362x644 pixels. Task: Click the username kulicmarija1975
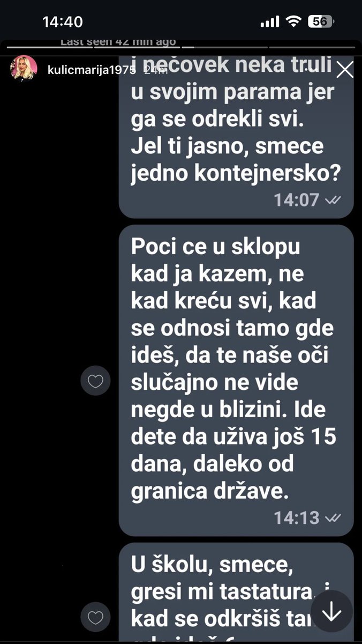(92, 70)
